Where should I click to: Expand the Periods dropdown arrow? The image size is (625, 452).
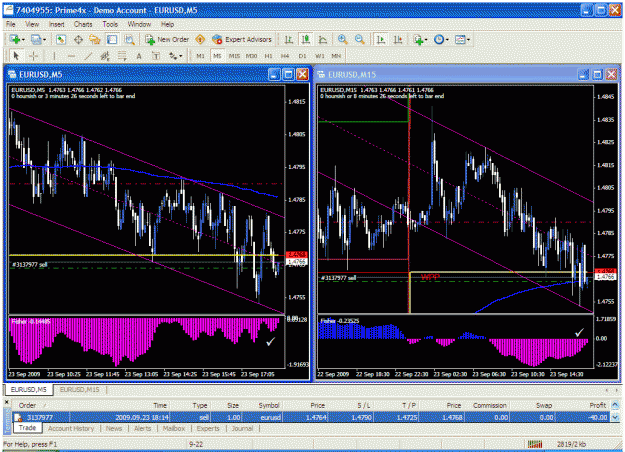pyautogui.click(x=447, y=39)
